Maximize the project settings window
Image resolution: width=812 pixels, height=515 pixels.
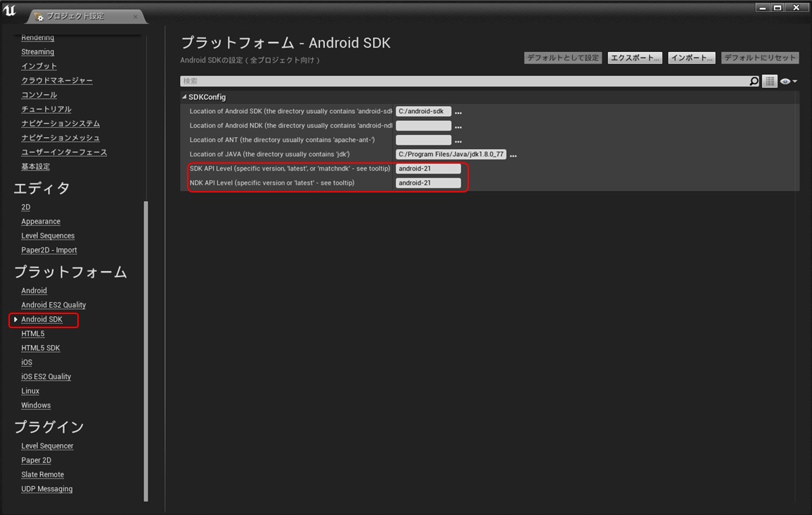pos(778,7)
